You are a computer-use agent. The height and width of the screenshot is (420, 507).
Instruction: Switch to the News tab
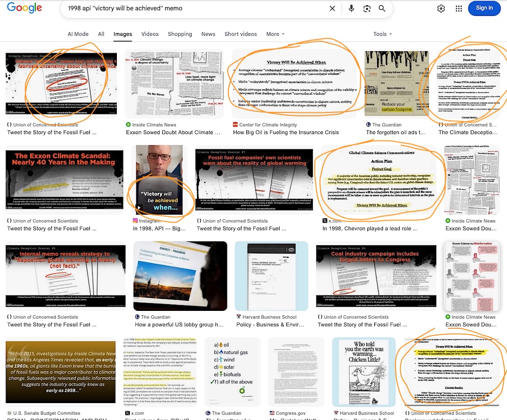[x=208, y=34]
